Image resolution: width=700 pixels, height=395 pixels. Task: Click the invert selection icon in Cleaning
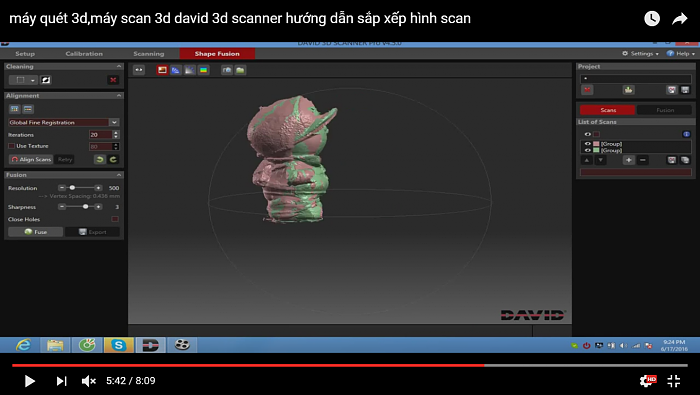[x=46, y=80]
